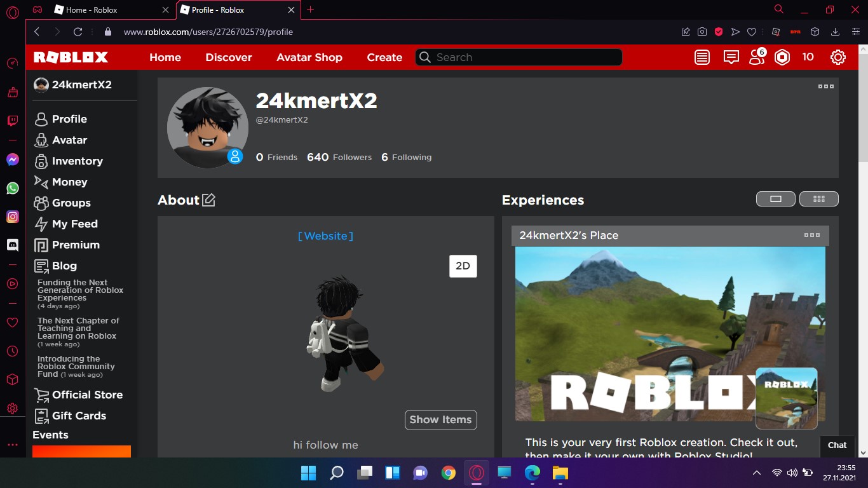Open Instagram in Opera sidebar
The image size is (868, 488).
tap(13, 217)
